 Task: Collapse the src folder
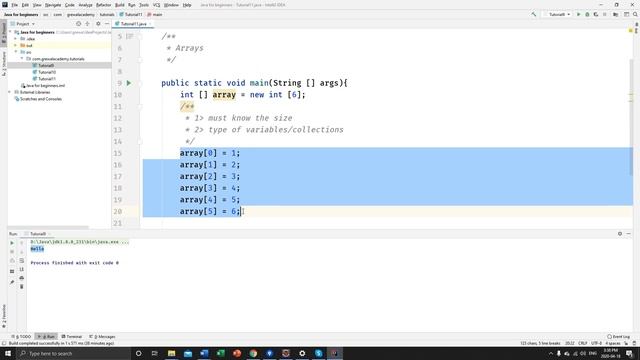coord(16,52)
